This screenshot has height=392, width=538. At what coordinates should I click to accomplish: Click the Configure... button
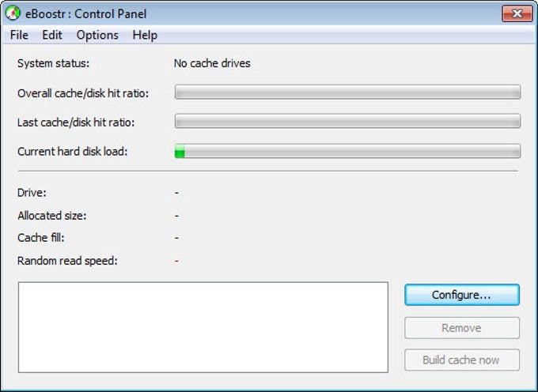(x=462, y=295)
